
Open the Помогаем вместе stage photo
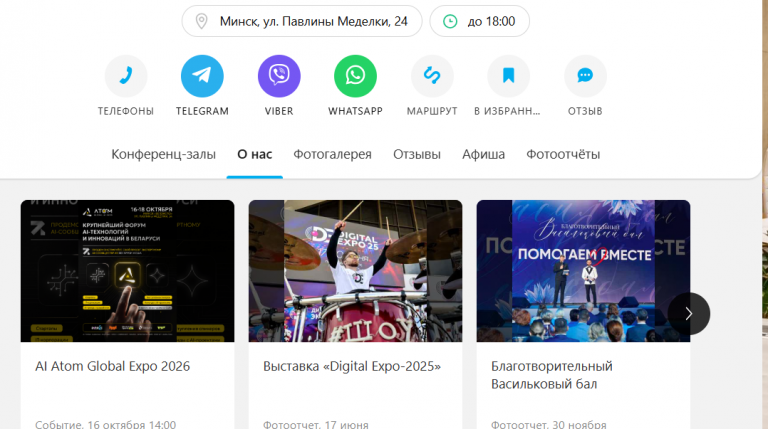pos(583,271)
